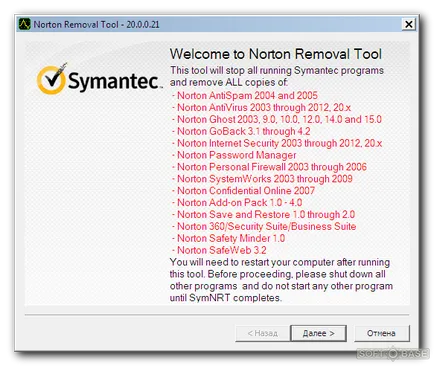Click 'Norton AntiSpam 2004 and 2005' line
The height and width of the screenshot is (366, 434).
244,96
